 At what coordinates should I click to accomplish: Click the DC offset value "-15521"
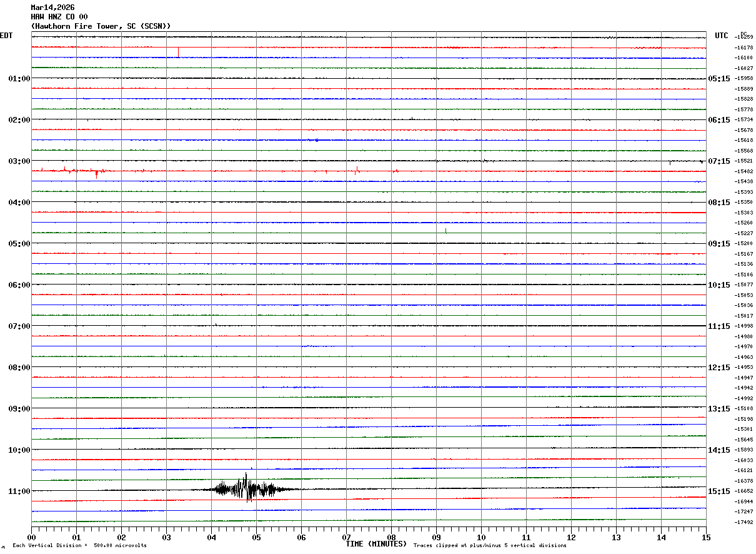click(744, 161)
